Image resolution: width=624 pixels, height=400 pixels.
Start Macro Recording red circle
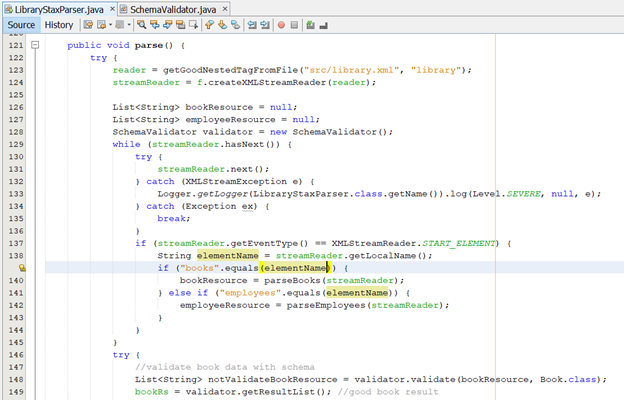[x=281, y=25]
